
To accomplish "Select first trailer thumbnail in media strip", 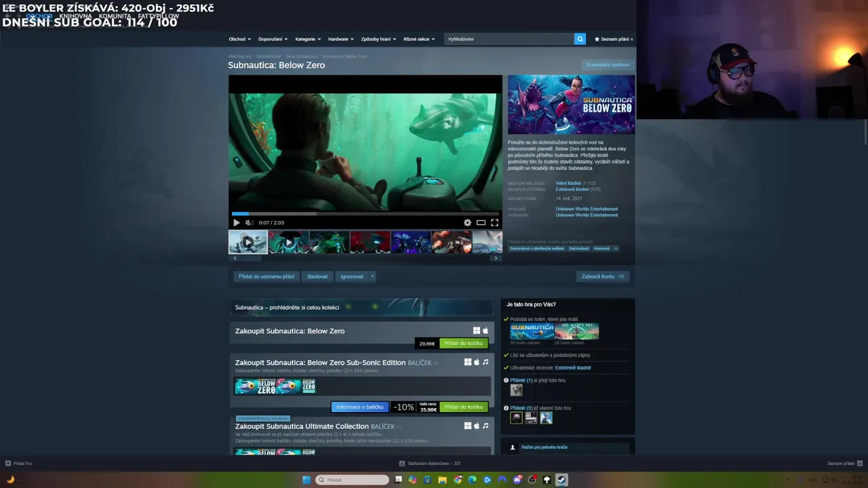I will [x=248, y=242].
